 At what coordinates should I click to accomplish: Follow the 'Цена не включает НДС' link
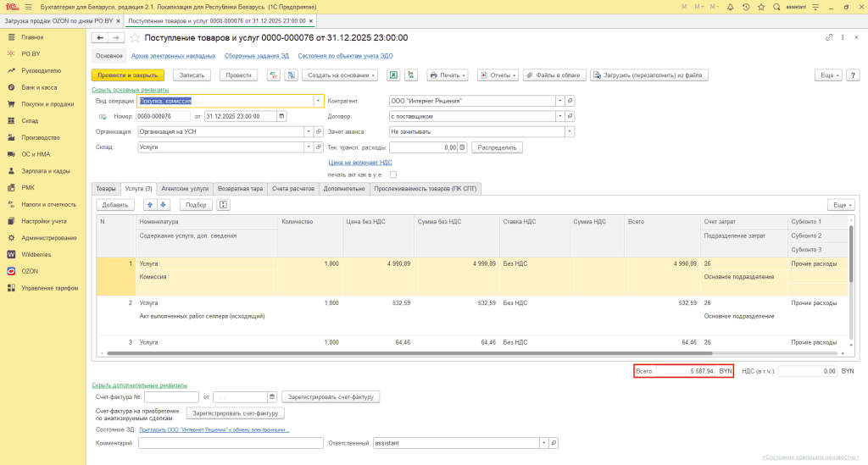360,163
